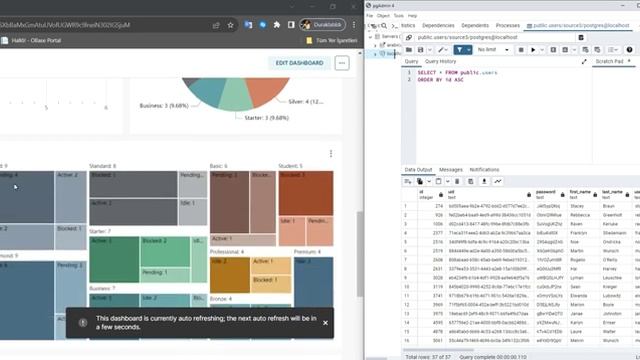Close the Scratch Pad panel

[x=629, y=61]
